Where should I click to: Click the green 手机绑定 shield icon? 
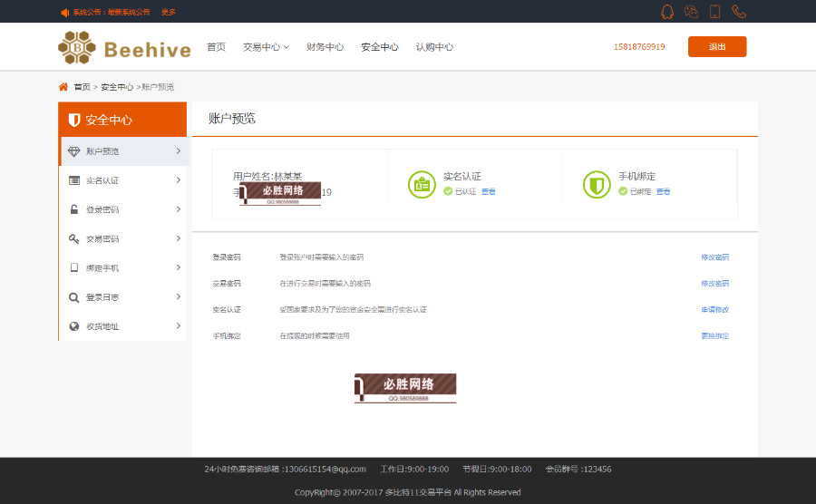pyautogui.click(x=597, y=185)
